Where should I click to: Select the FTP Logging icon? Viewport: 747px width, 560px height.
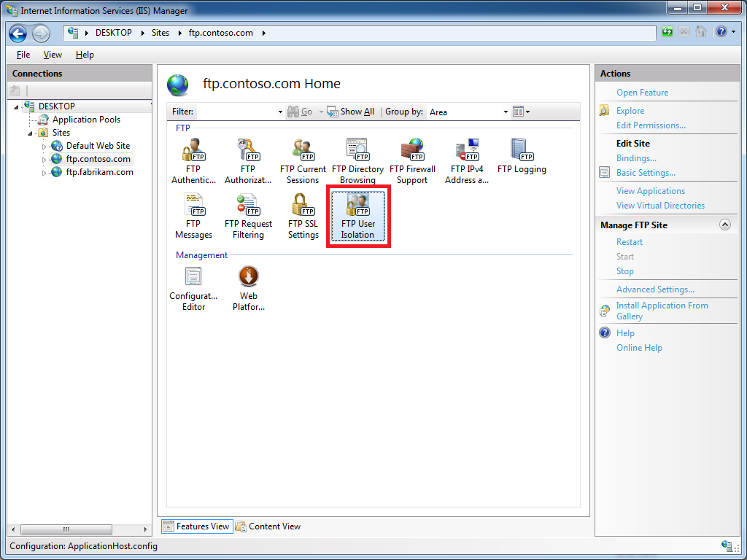(522, 157)
